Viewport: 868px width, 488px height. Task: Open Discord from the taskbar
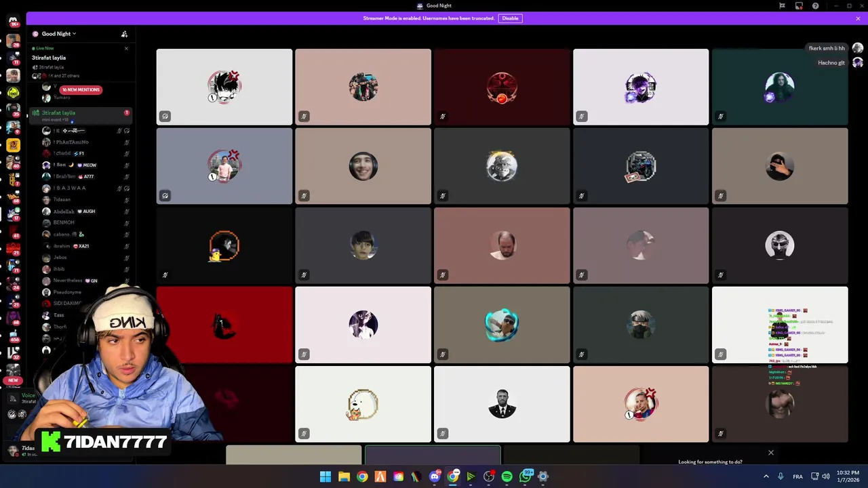[x=435, y=476]
